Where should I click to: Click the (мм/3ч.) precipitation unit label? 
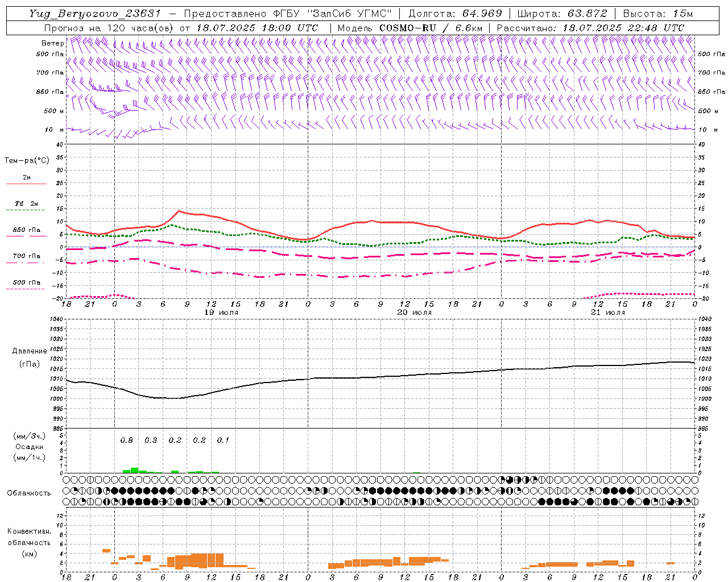[x=30, y=436]
